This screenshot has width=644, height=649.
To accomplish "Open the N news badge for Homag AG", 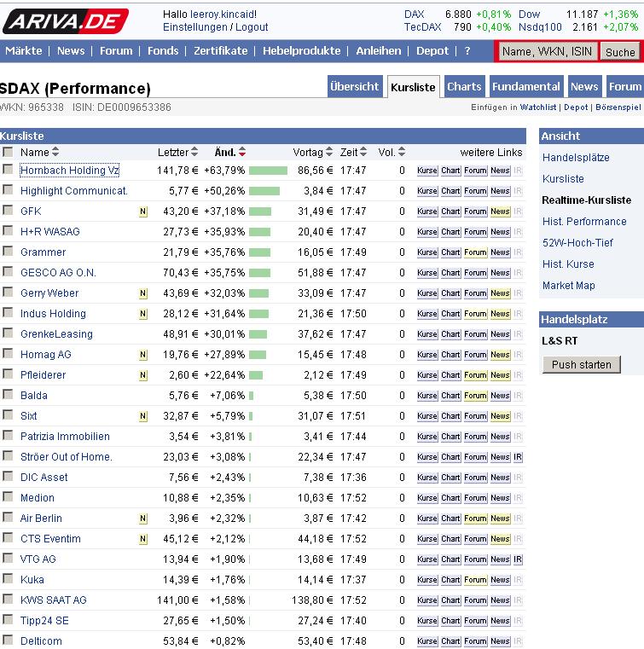I will [143, 355].
